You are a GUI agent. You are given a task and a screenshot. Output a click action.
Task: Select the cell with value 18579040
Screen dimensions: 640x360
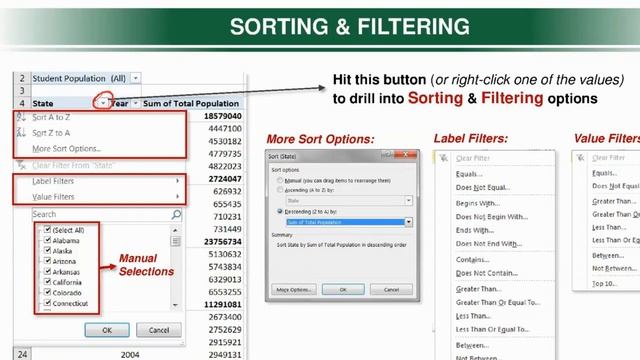click(x=223, y=116)
